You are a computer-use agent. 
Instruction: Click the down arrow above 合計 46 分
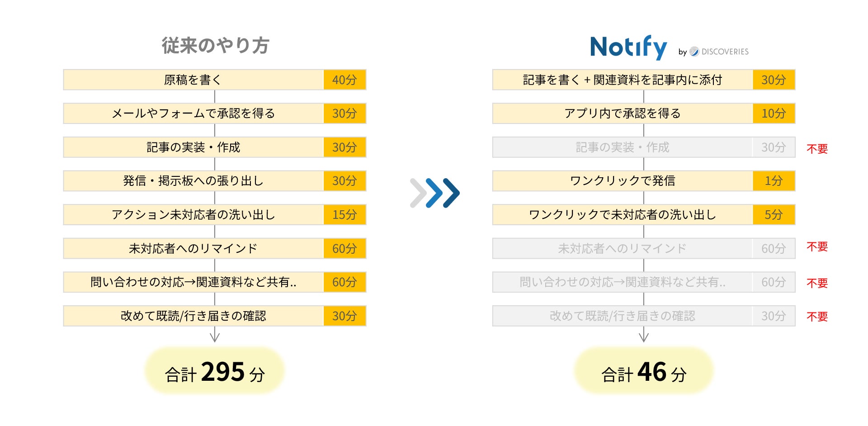click(x=644, y=336)
